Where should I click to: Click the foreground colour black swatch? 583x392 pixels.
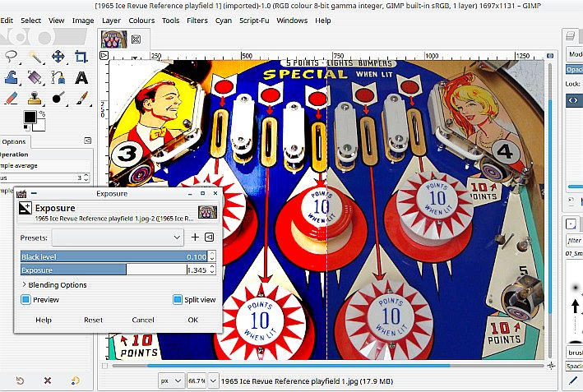coord(30,117)
